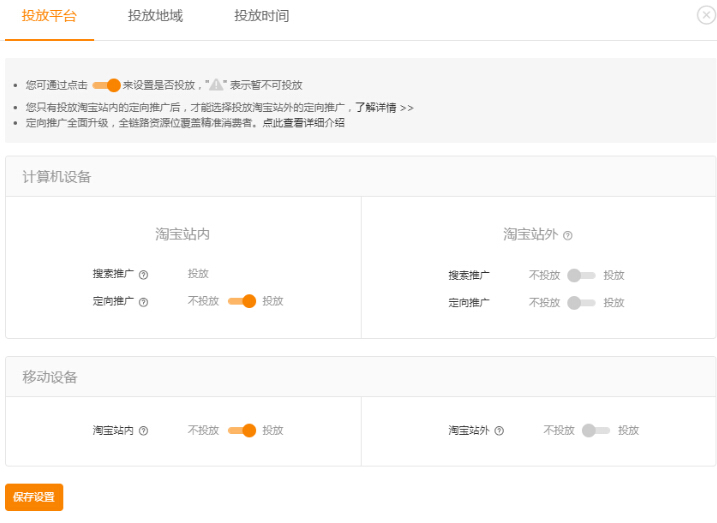Click help icon next to computer 淘宝站外 heading
Screen dimensions: 717x523
point(568,236)
